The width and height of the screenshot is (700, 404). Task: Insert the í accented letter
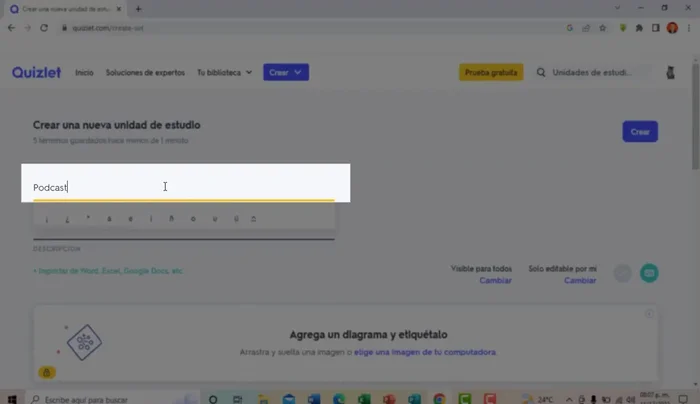[151, 219]
